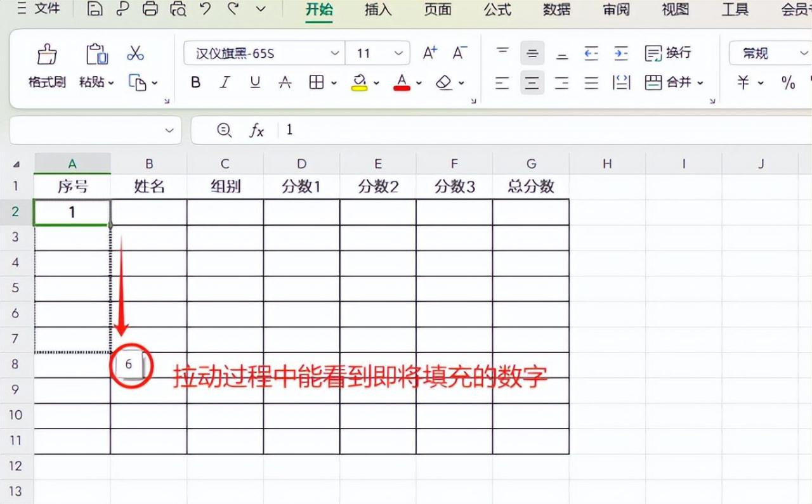Click the Print icon in quick access bar
Screen dimensions: 812x504
coord(150,9)
